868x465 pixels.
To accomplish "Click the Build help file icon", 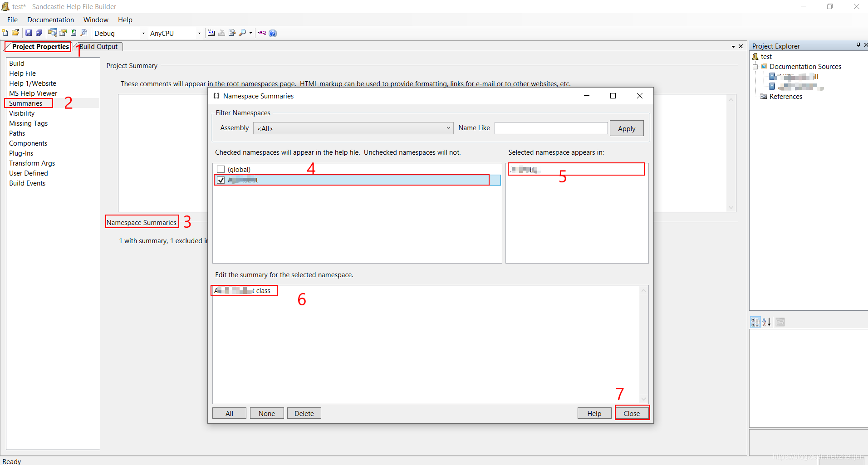I will (211, 33).
